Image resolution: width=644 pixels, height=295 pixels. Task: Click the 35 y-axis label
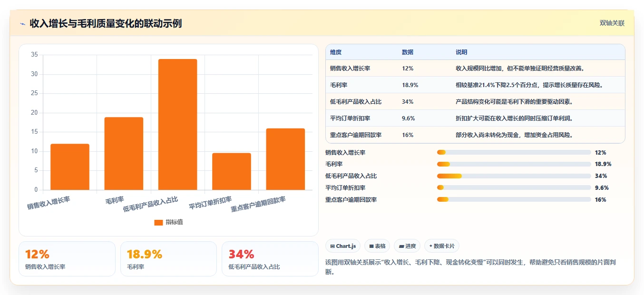[34, 55]
